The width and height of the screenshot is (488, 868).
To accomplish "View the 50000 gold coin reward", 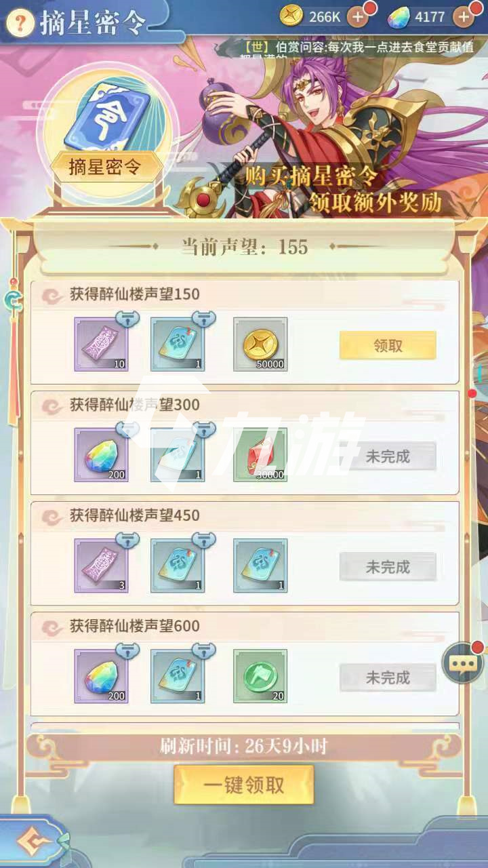I will click(x=260, y=344).
